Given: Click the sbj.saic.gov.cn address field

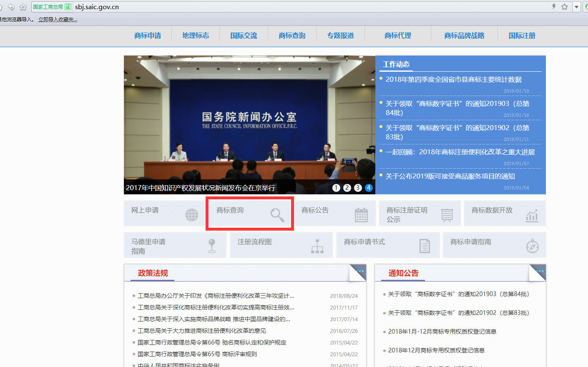Looking at the screenshot, I should (x=309, y=7).
